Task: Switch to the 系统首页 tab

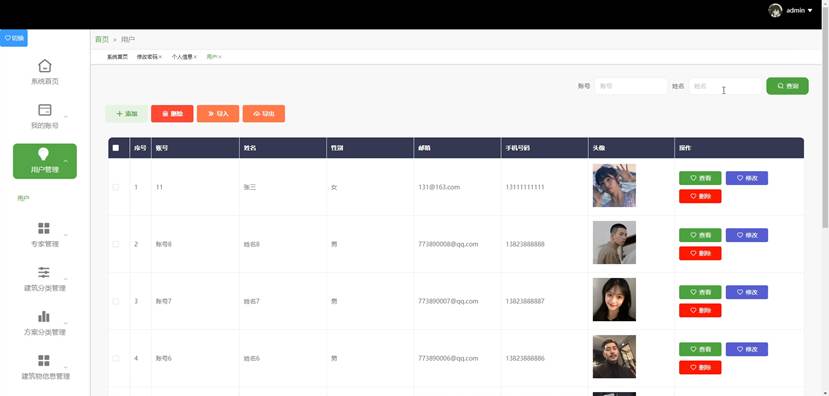Action: pyautogui.click(x=117, y=57)
